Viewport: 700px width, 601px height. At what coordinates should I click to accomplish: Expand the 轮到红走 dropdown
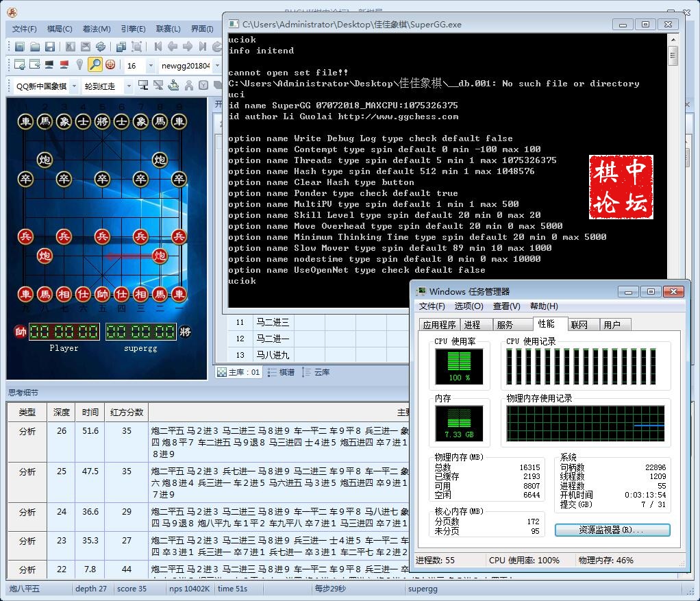click(129, 86)
